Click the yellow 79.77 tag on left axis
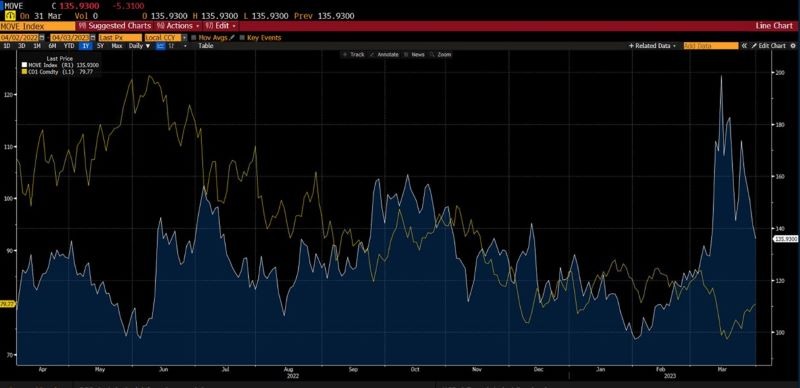The width and height of the screenshot is (800, 388). (8, 304)
